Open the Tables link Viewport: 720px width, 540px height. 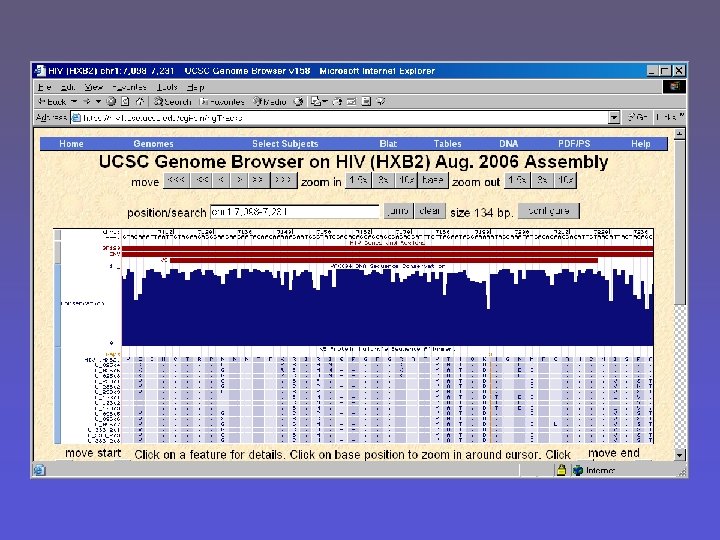pos(447,144)
